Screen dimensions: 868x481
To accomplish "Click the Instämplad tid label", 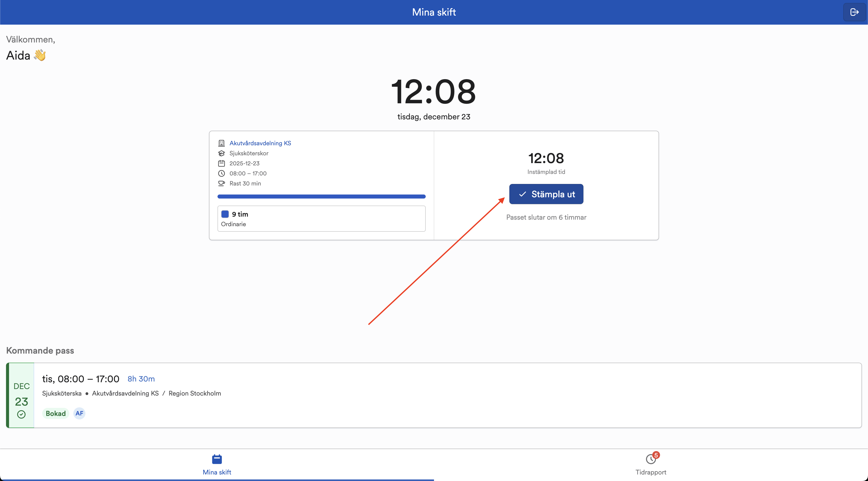I will pos(546,172).
